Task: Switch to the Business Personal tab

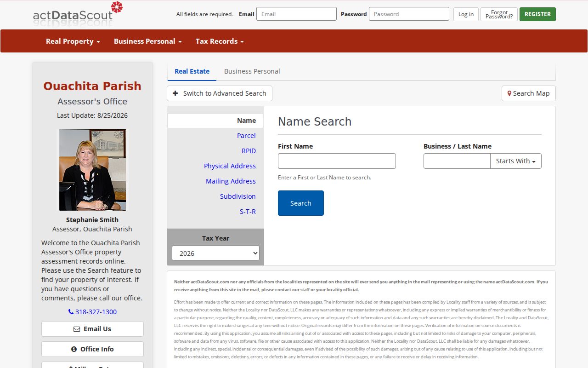Action: (x=252, y=71)
